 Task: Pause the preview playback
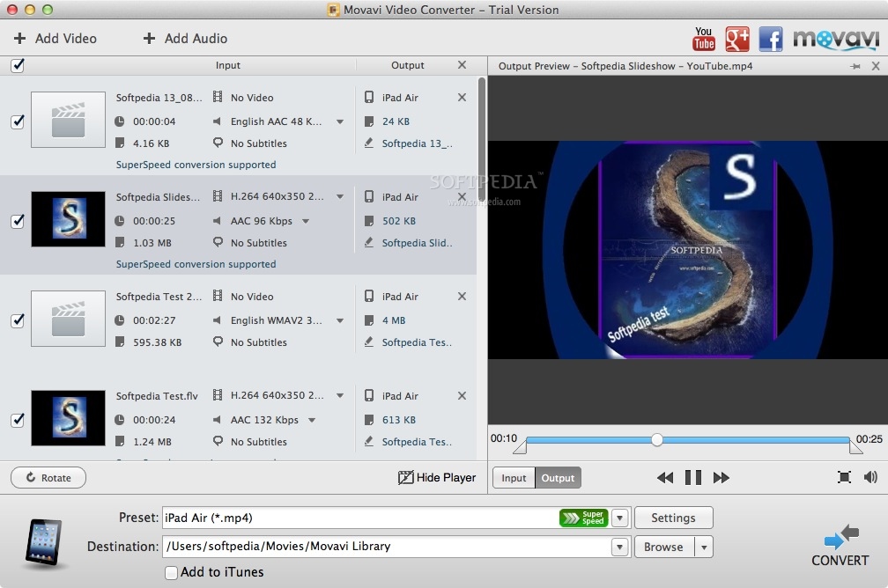point(693,478)
